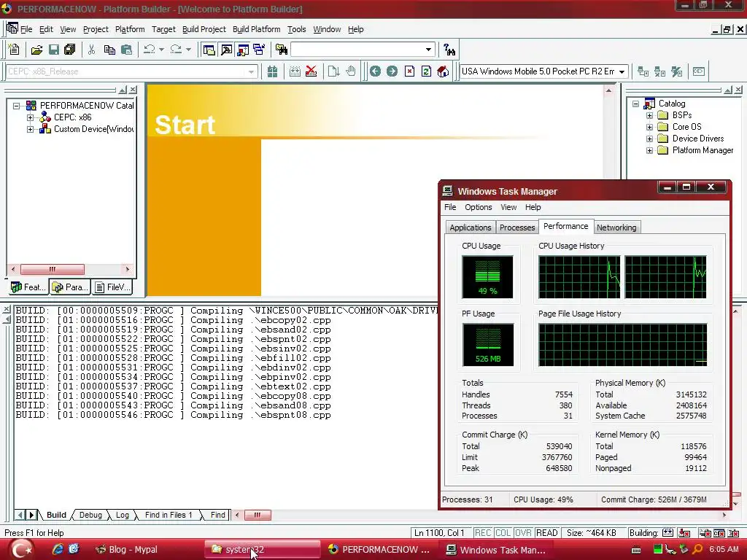The image size is (747, 560).
Task: Click the Save All toolbar icon
Action: pyautogui.click(x=69, y=50)
